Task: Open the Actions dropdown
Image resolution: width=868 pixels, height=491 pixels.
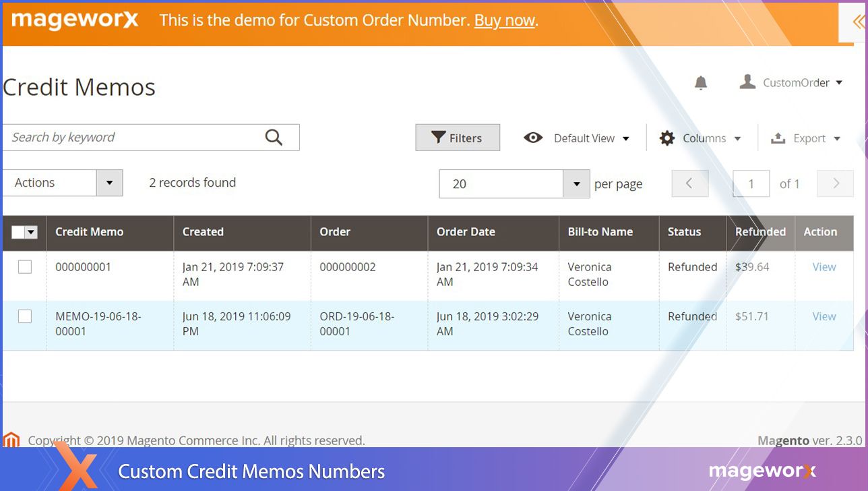Action: (x=63, y=183)
